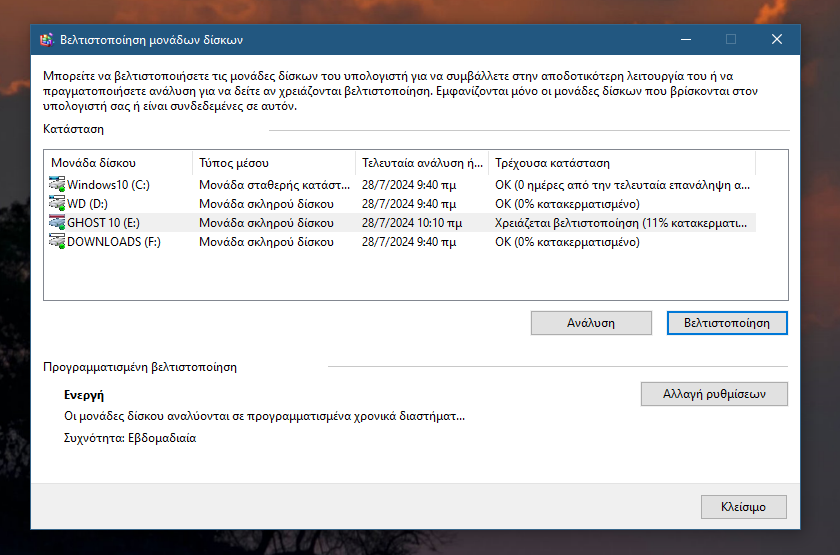Sort by Μονάδα δίσκου column header
Viewport: 840px width, 555px height.
click(x=118, y=163)
